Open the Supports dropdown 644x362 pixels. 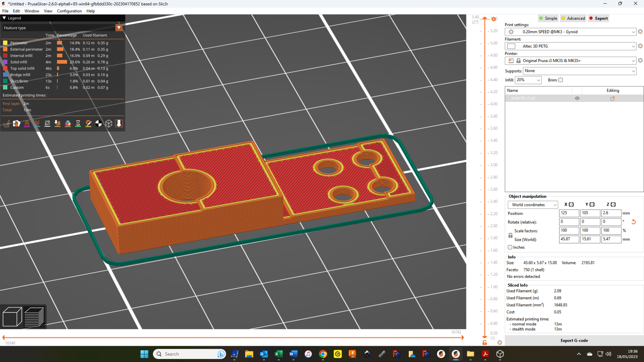tap(579, 71)
